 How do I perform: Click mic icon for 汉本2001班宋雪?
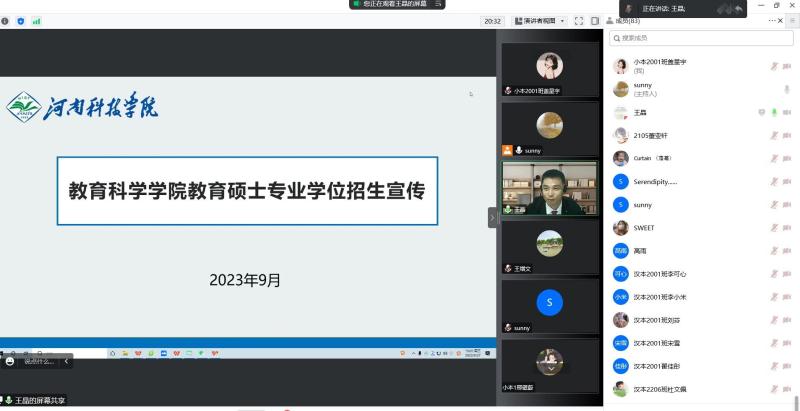774,343
